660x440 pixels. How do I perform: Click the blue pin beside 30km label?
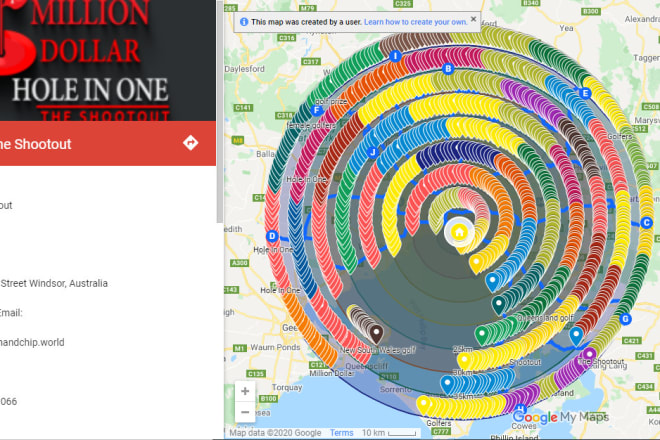[x=447, y=385]
